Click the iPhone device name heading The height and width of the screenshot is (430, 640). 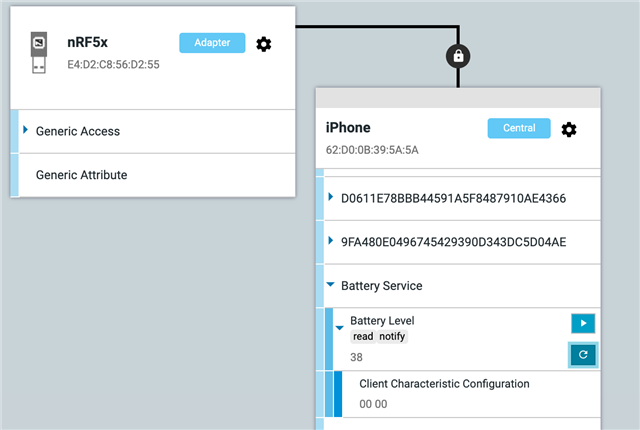click(348, 128)
